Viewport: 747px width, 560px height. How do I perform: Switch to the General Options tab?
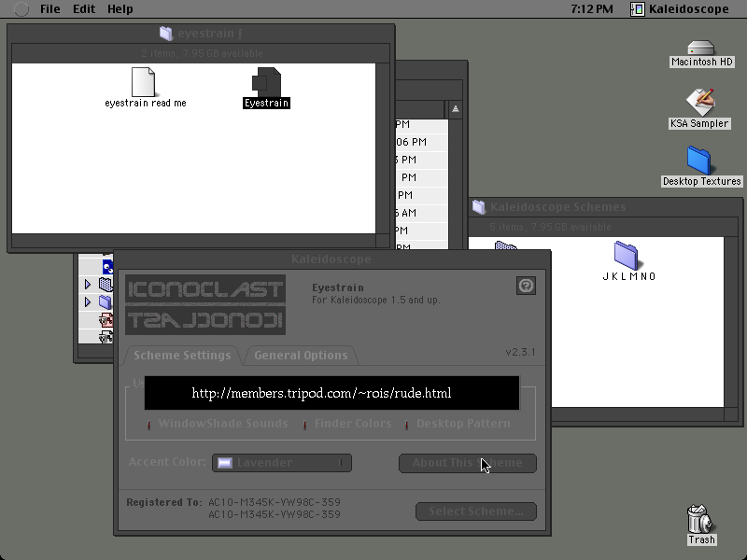point(301,356)
